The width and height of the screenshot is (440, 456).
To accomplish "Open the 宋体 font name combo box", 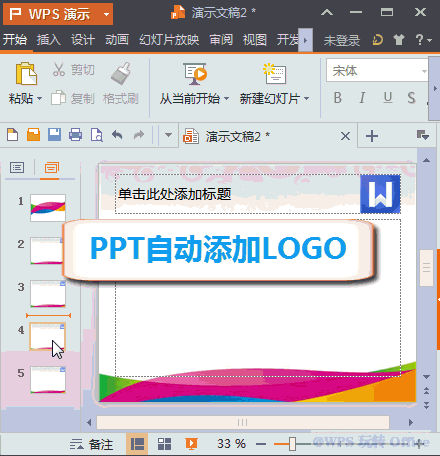I will coord(377,70).
